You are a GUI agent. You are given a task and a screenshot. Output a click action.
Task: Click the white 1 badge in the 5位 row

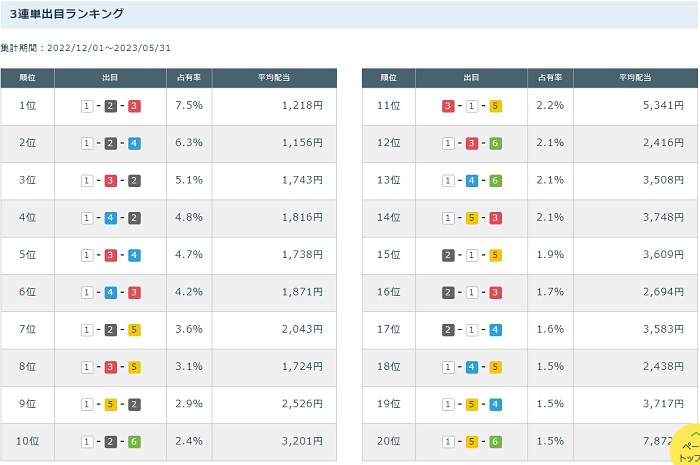pyautogui.click(x=88, y=255)
